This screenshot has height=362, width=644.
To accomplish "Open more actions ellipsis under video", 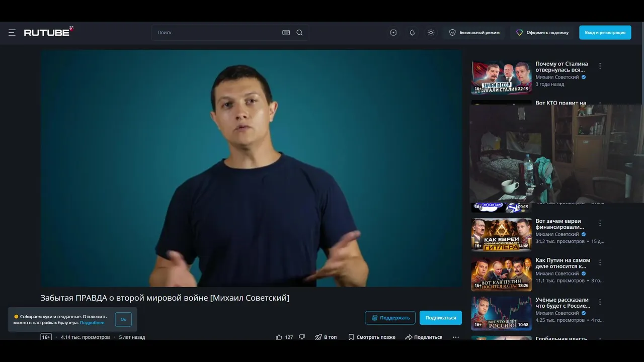I will [455, 337].
